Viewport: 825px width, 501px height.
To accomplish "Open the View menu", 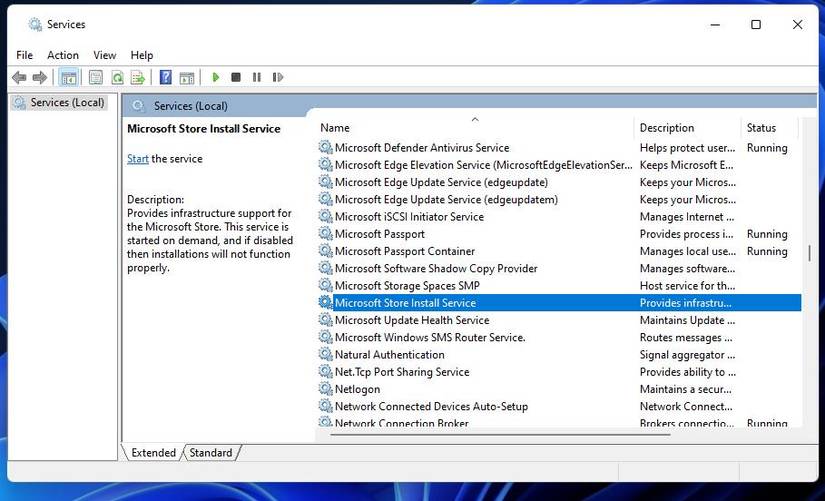I will coord(105,55).
